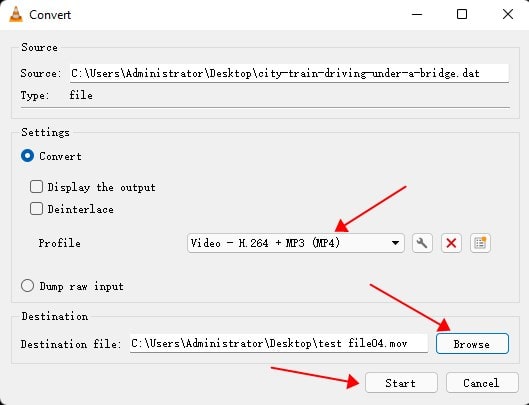Select the Convert radio option
The width and height of the screenshot is (529, 405).
tap(27, 156)
